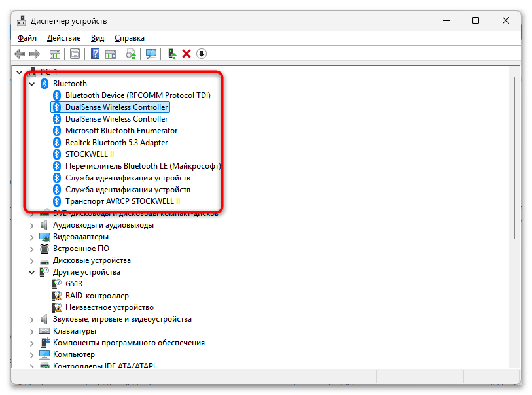
Task: Toggle the console tree toolbar icon
Action: [54, 54]
